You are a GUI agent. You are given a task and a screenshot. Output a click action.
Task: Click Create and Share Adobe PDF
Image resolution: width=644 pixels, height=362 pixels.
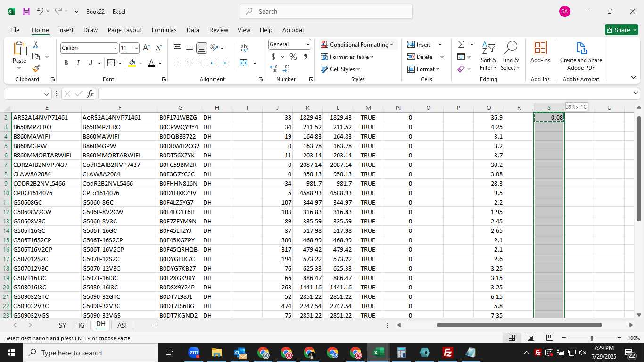(581, 56)
